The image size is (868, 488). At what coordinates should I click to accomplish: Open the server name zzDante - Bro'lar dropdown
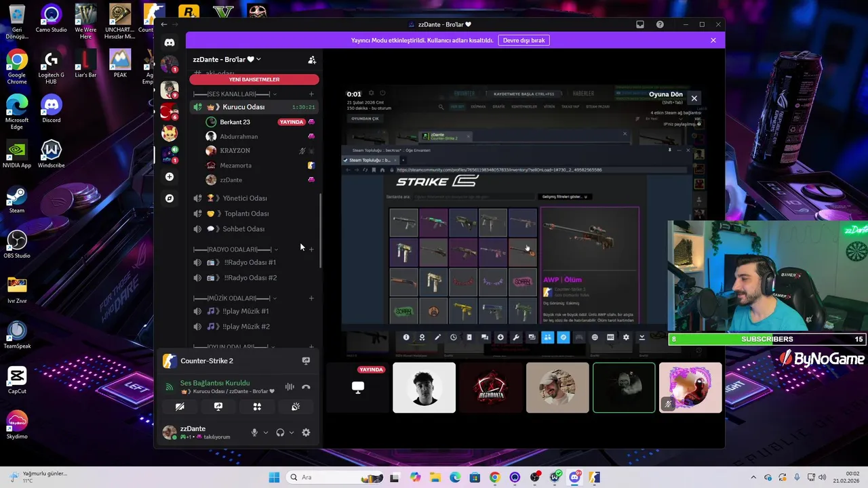click(226, 60)
